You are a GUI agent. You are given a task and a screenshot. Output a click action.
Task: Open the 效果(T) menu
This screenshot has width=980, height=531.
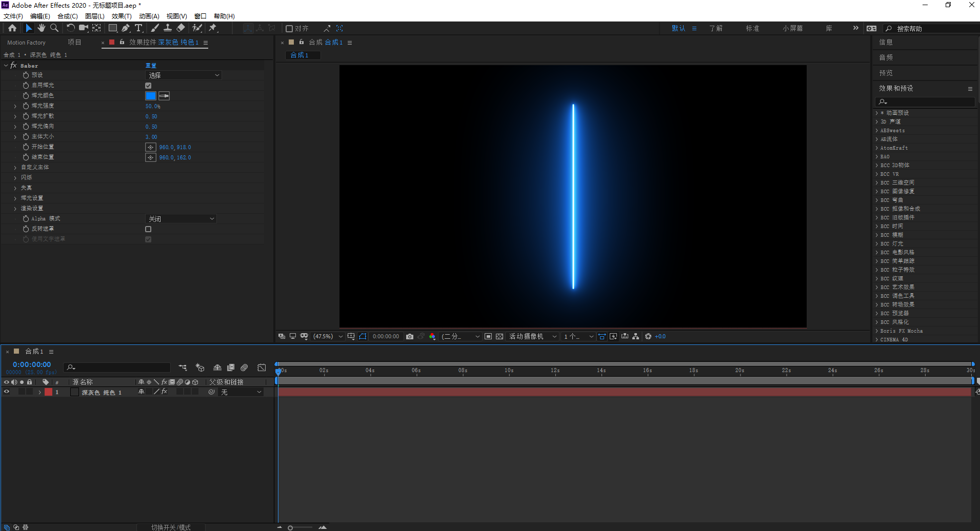click(x=121, y=16)
